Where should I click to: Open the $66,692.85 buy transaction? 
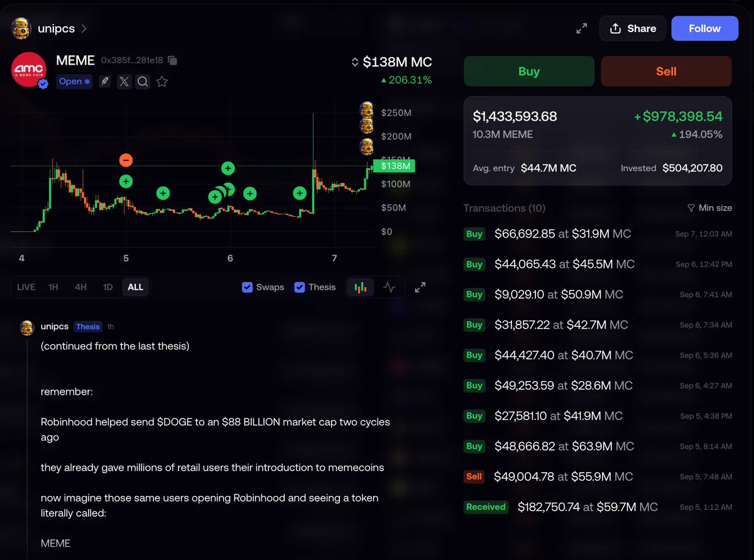click(598, 234)
